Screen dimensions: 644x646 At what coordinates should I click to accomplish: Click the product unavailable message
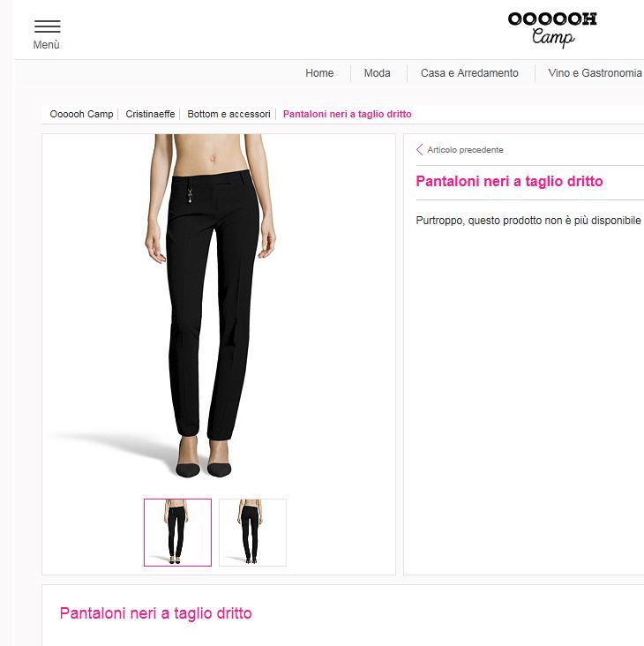[x=528, y=221]
